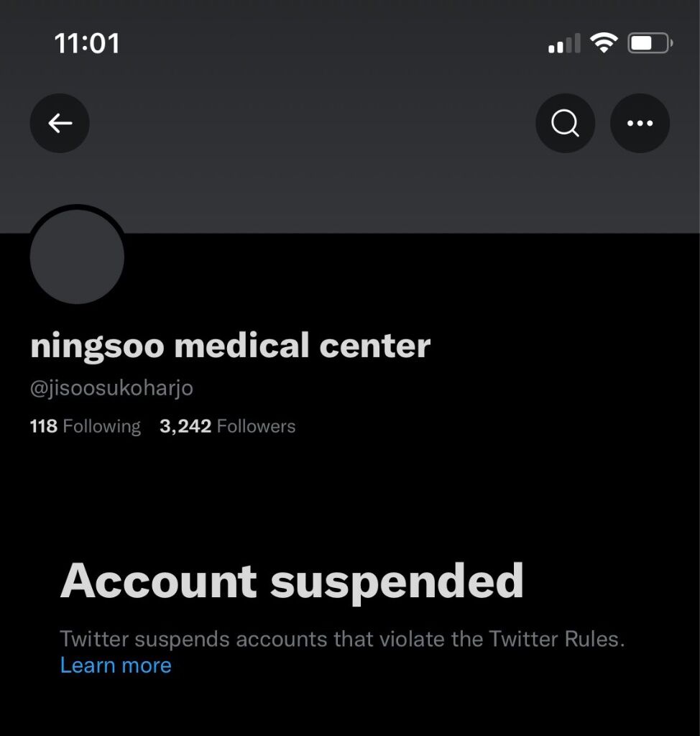Tap the back arrow button

(x=60, y=123)
